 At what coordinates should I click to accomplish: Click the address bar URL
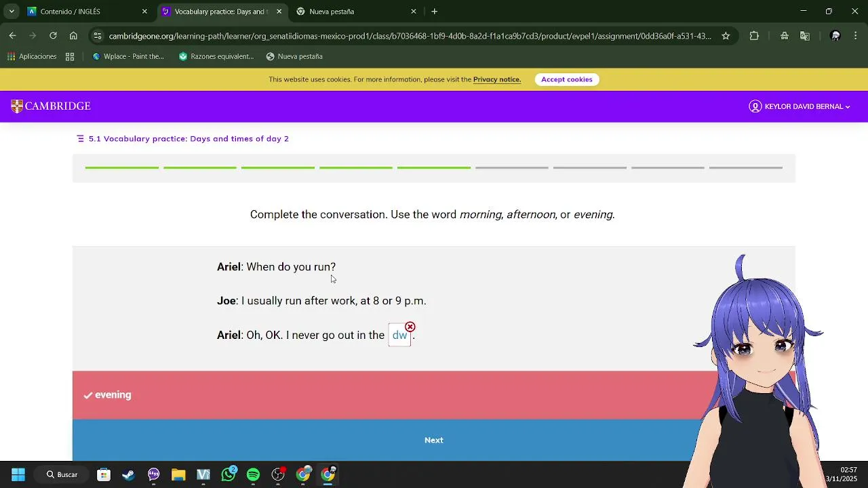(x=410, y=36)
